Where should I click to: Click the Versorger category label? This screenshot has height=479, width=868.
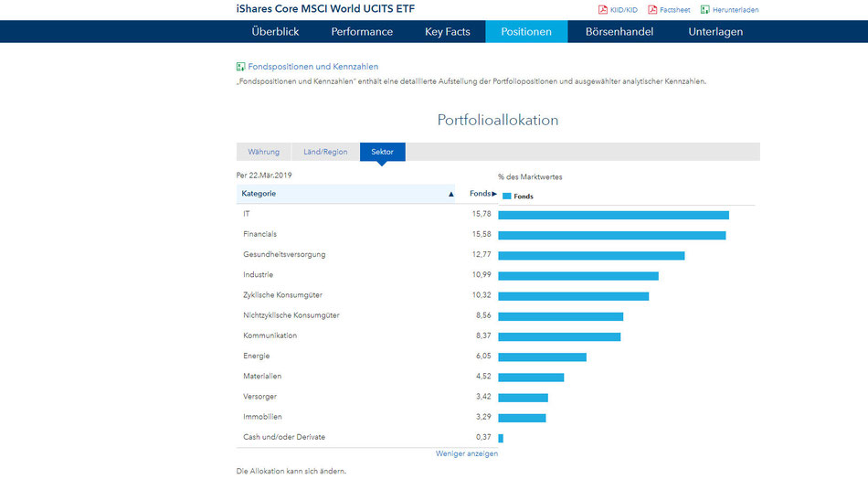click(259, 397)
